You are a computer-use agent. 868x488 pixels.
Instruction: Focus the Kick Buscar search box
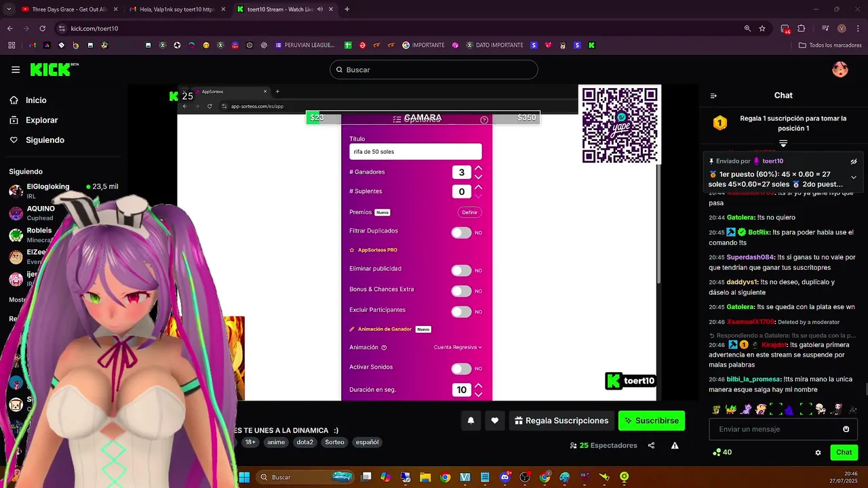tap(434, 70)
